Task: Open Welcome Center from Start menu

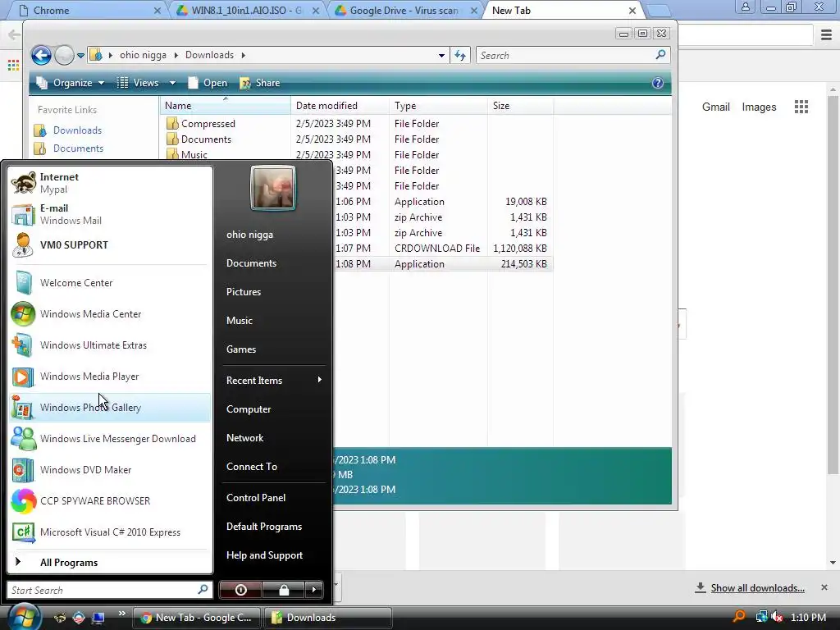Action: point(110,282)
